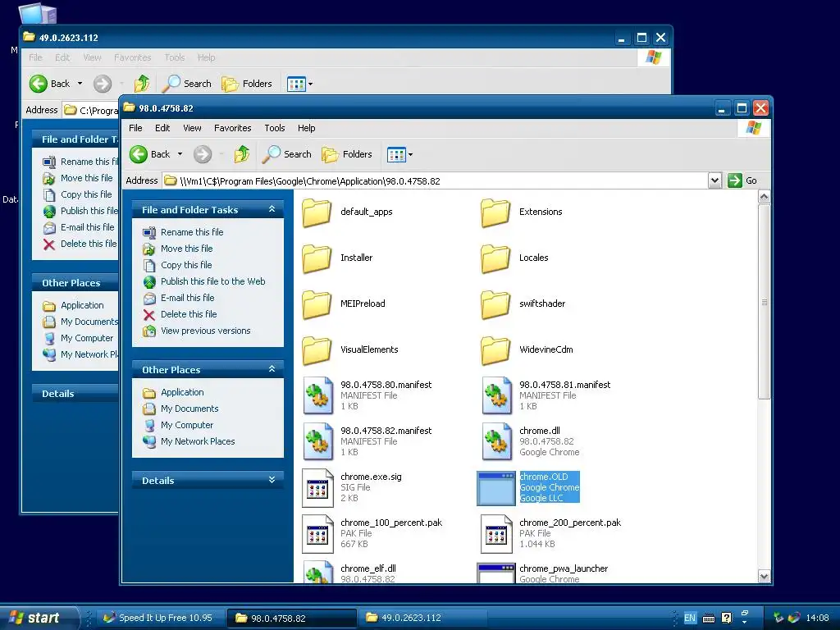Open the Edit menu in front window
Viewport: 840px width, 630px height.
(162, 128)
